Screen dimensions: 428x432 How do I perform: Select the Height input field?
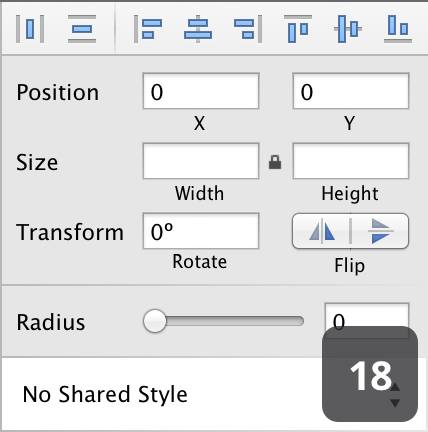[x=351, y=161]
